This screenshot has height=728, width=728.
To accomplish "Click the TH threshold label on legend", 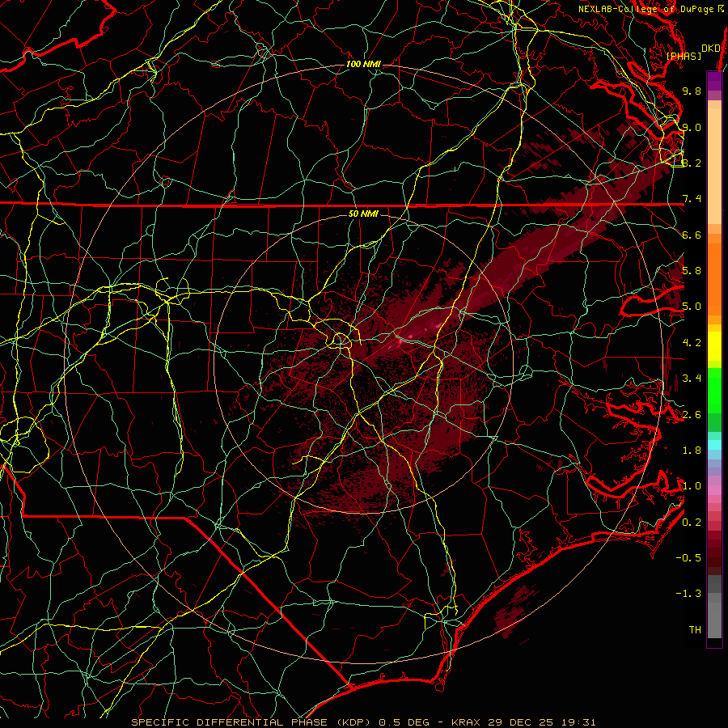I will [695, 630].
